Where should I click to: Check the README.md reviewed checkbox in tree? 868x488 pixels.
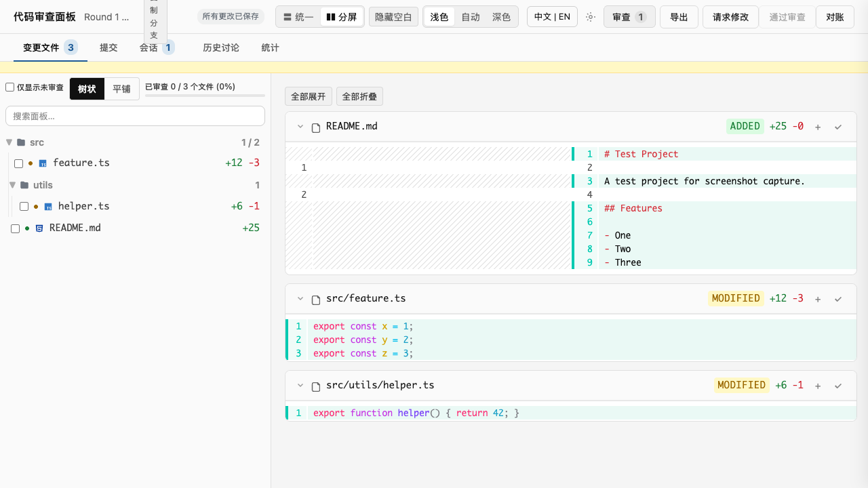coord(15,228)
